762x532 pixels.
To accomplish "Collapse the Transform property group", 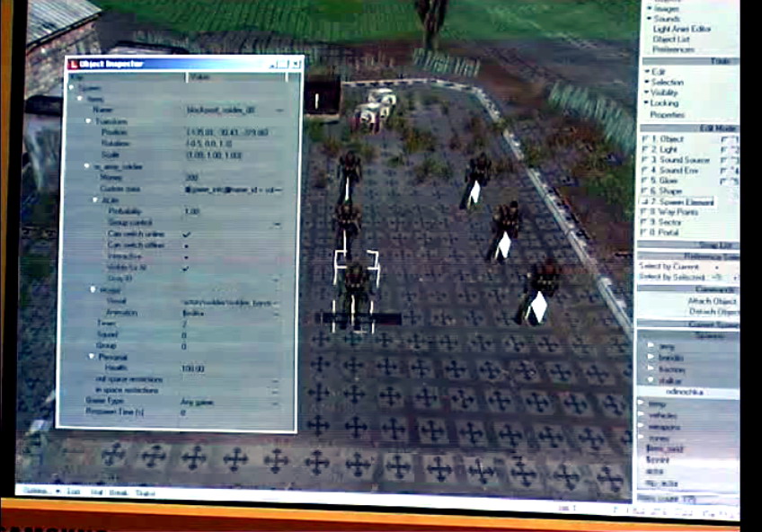I will click(x=90, y=120).
